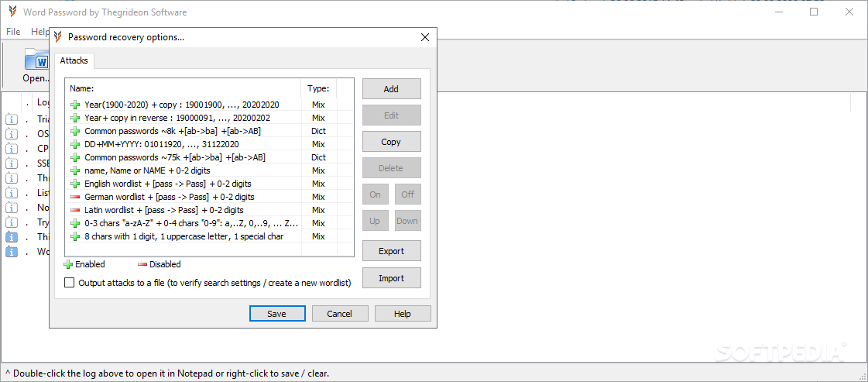Click the green plus icon for Year+ copy in reverse
Viewport: 868px width, 382px height.
tap(75, 118)
